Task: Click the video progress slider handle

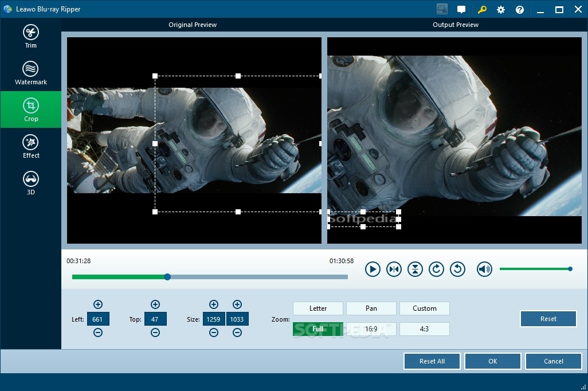Action: click(x=167, y=277)
